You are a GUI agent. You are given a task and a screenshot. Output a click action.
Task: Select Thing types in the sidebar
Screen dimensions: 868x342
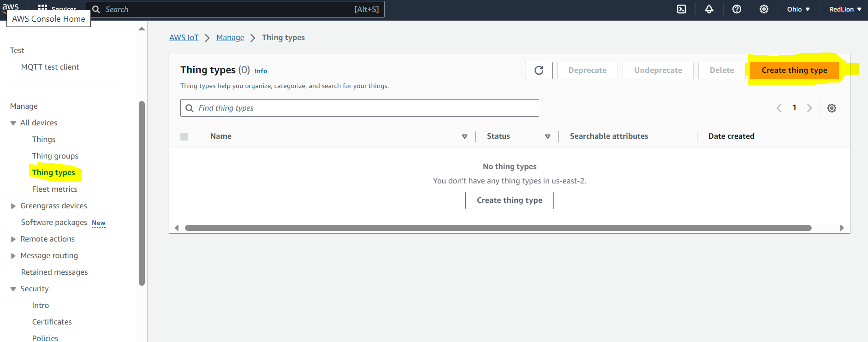pos(54,172)
